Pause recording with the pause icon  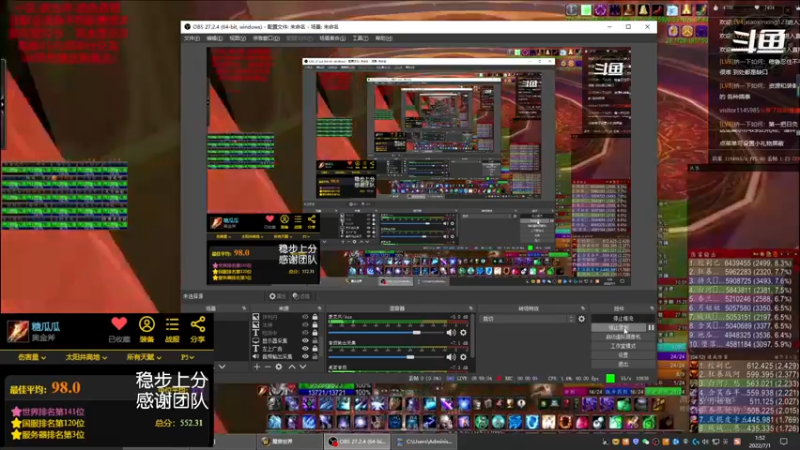tap(651, 328)
